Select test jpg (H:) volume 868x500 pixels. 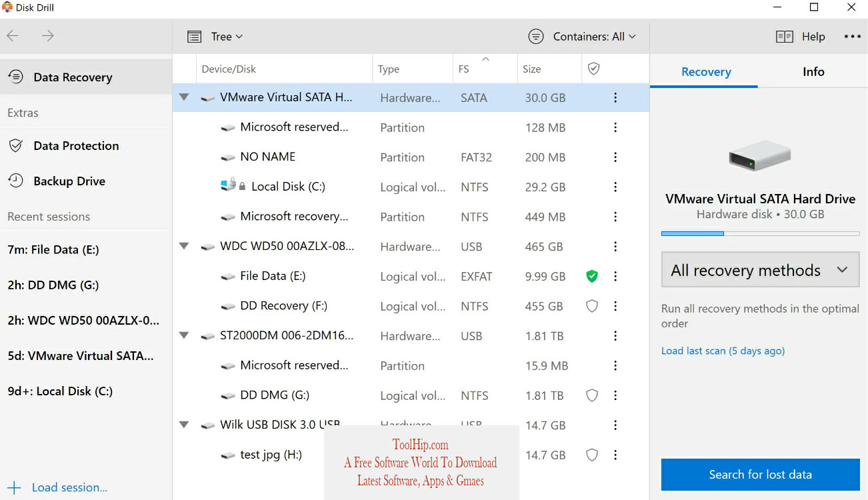pos(411,455)
